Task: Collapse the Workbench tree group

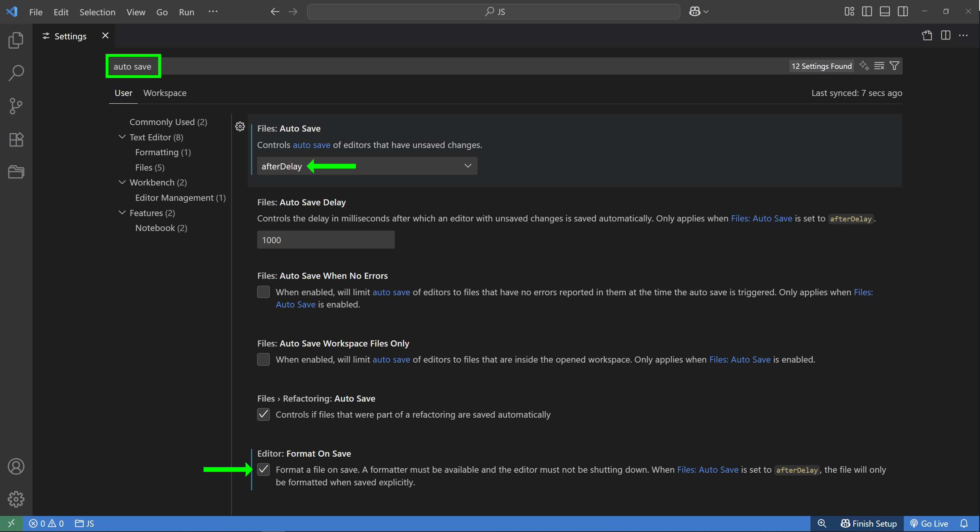Action: pos(122,182)
